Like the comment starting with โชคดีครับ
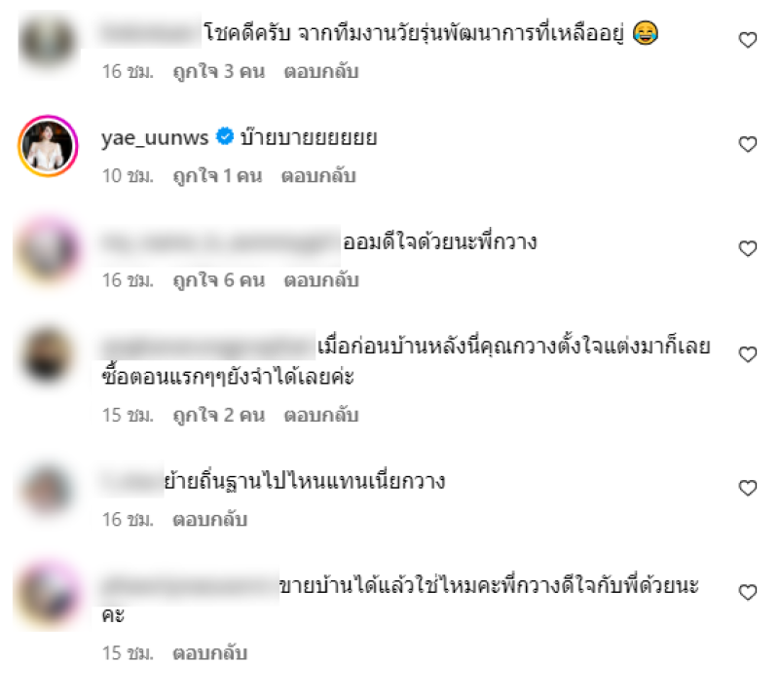This screenshot has width=779, height=700. pos(748,40)
